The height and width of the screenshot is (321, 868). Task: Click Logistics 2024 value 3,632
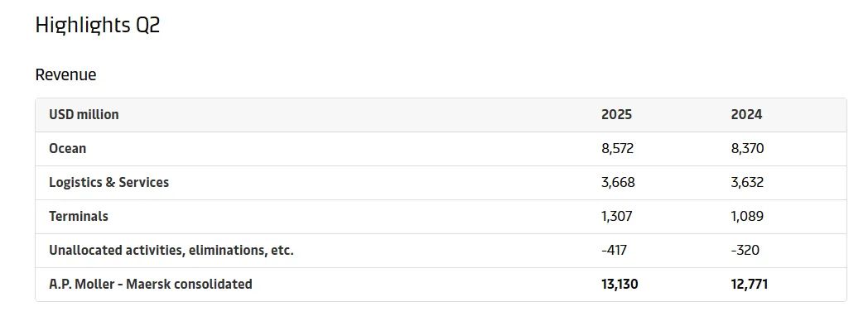tap(747, 182)
